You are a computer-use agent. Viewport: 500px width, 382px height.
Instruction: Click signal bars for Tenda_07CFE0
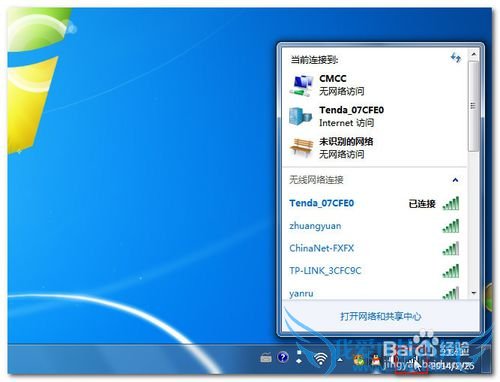click(451, 203)
